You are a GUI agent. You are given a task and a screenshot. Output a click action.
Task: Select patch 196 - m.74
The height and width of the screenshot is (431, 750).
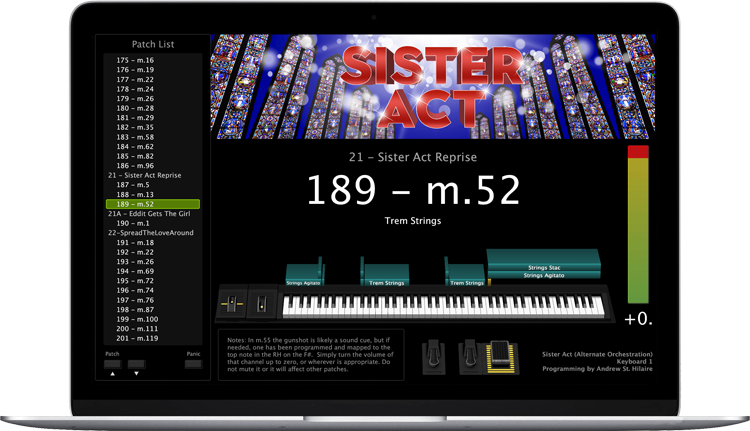(x=135, y=290)
